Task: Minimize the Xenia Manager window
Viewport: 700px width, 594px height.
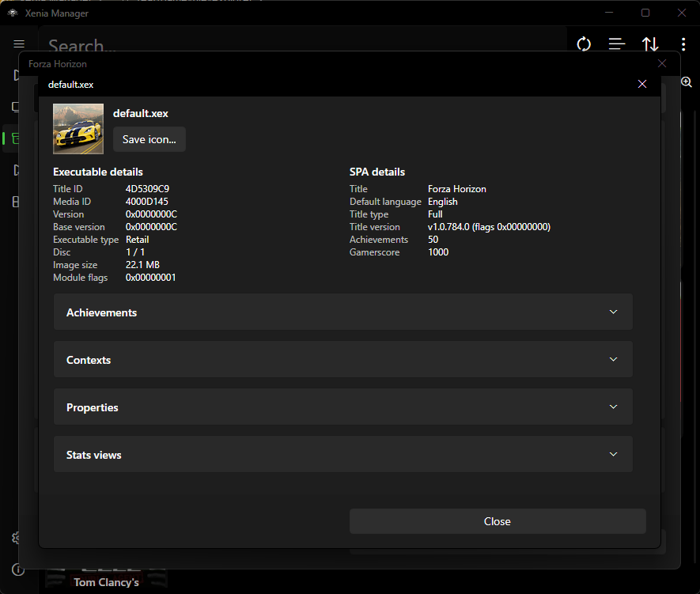Action: pyautogui.click(x=609, y=13)
